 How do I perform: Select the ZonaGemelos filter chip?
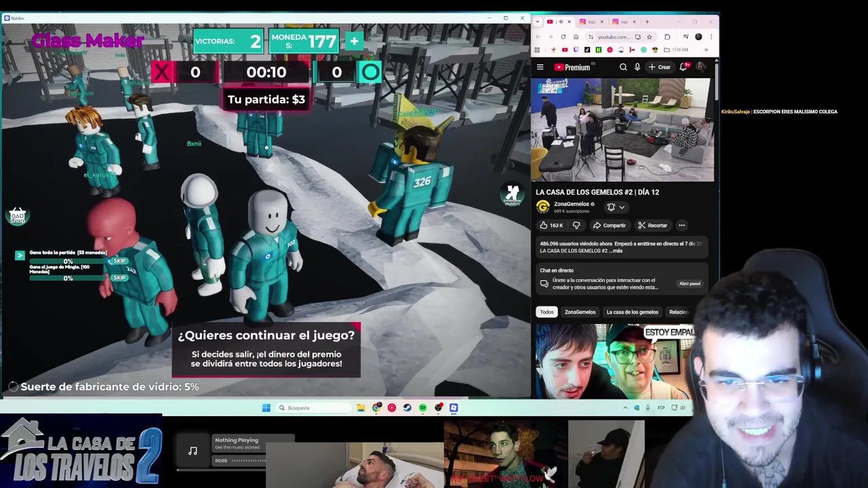coord(580,312)
